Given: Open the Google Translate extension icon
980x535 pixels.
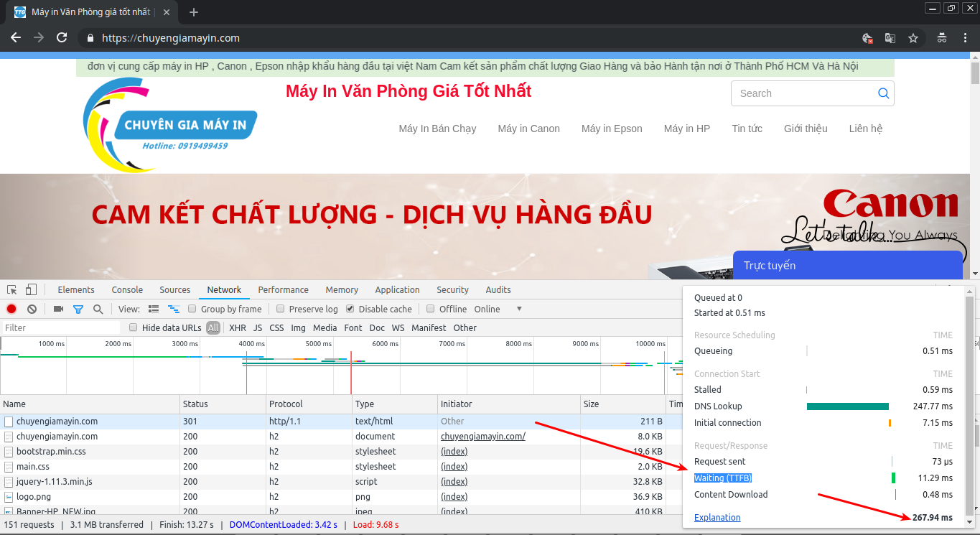Looking at the screenshot, I should point(890,38).
